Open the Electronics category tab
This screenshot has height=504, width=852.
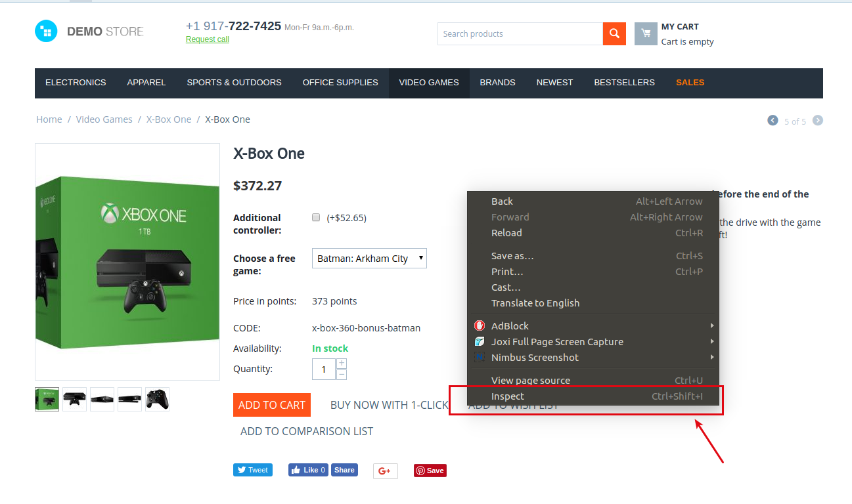coord(76,83)
